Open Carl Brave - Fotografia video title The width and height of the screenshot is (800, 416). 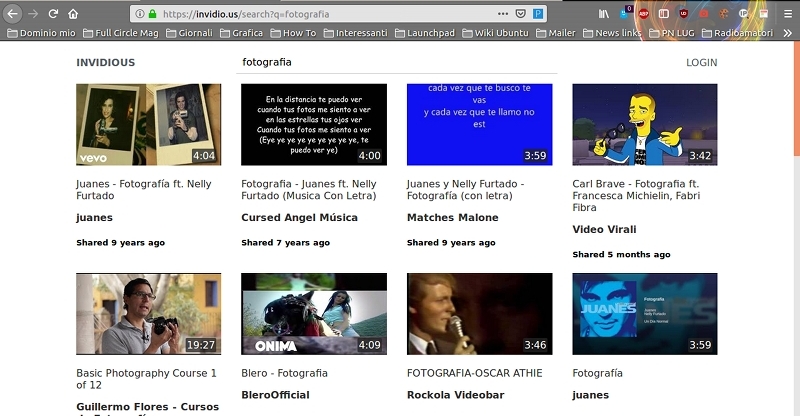pos(636,195)
